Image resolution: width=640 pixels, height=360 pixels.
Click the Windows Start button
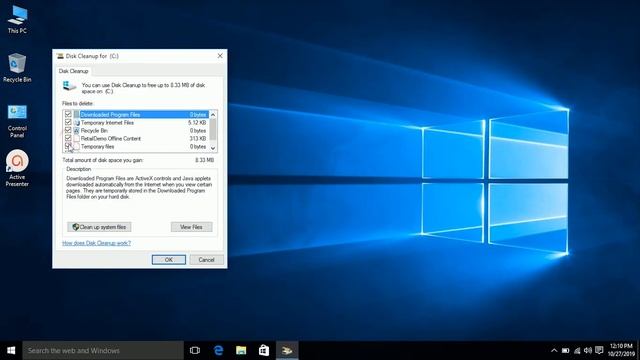pyautogui.click(x=11, y=351)
